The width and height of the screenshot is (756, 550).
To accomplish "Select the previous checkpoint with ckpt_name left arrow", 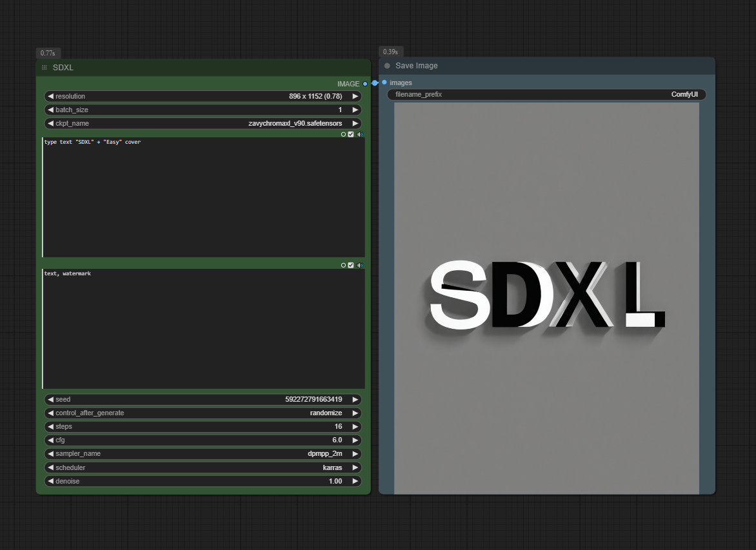I will click(50, 123).
